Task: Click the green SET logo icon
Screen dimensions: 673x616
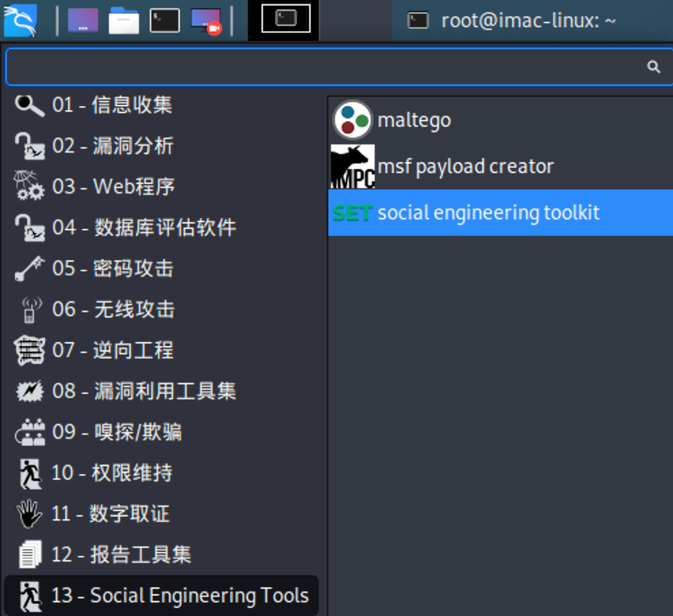Action: point(352,213)
